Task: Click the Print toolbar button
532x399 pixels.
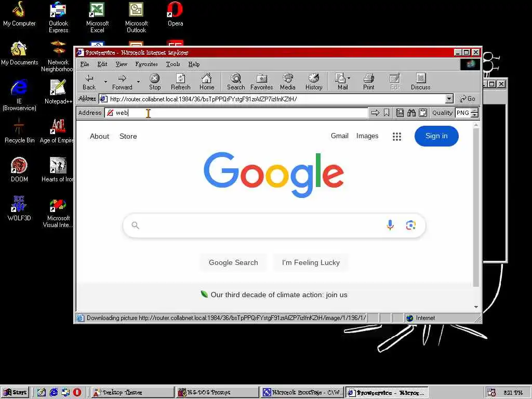Action: coord(368,82)
